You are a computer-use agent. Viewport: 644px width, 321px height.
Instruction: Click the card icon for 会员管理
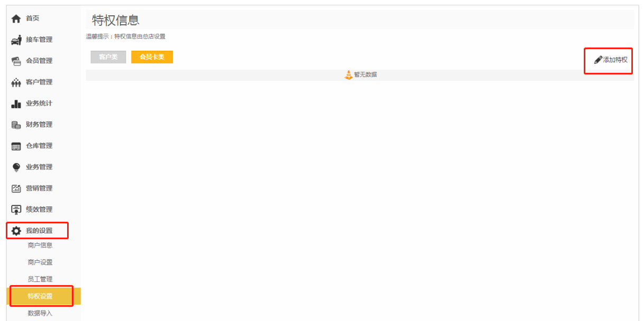pyautogui.click(x=16, y=61)
